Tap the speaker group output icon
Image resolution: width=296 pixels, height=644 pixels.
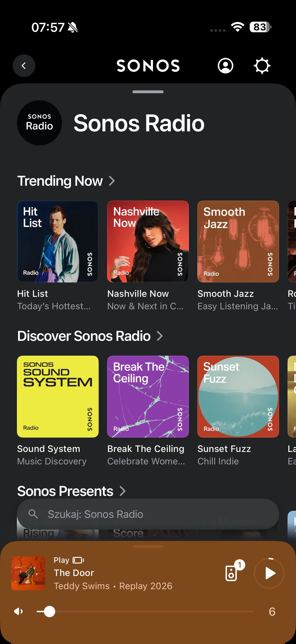[231, 573]
